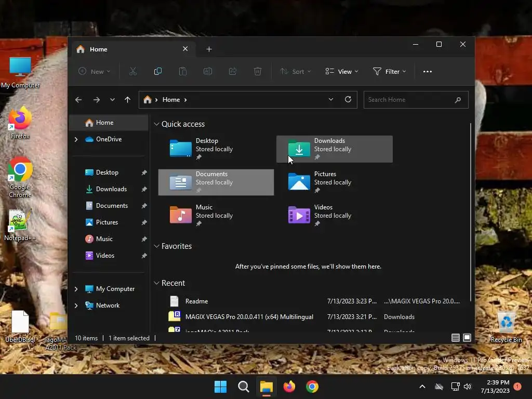Unpin Music using sidebar pin icon

point(144,239)
